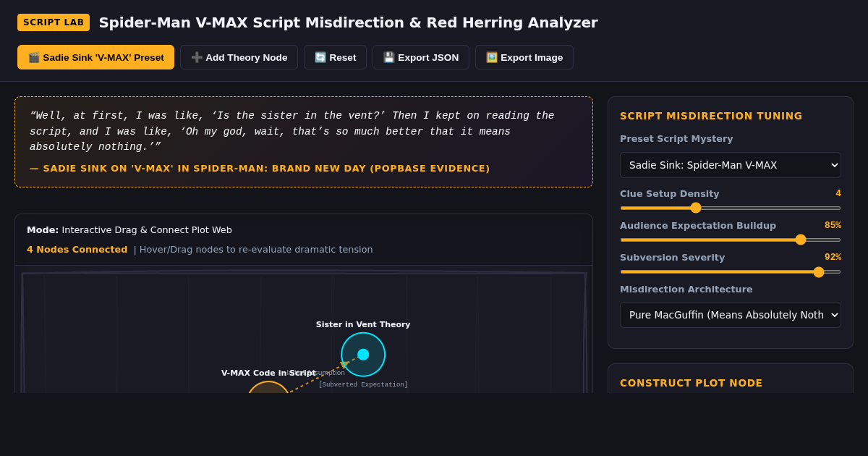Adjust the Subversion Severity slider
The image size is (868, 456).
click(731, 271)
